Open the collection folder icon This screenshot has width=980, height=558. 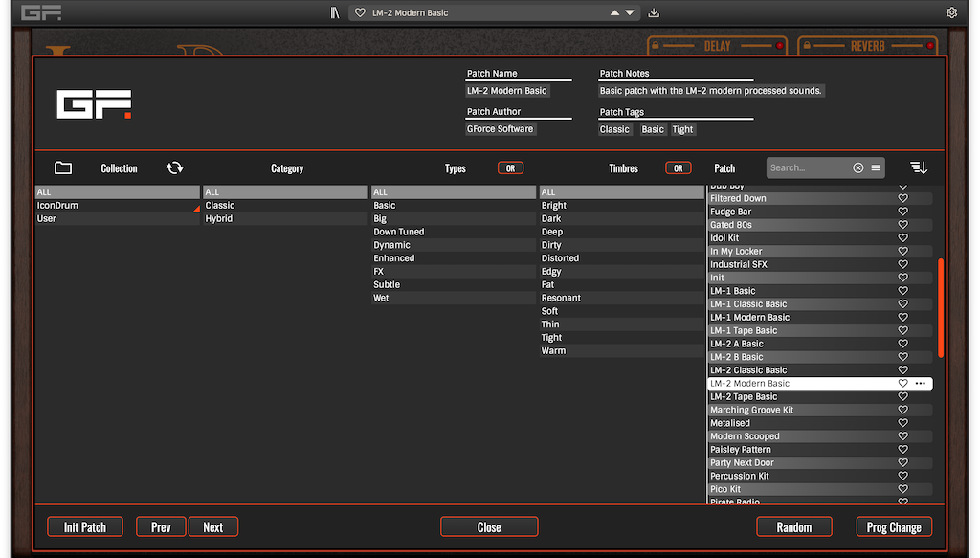pos(63,168)
